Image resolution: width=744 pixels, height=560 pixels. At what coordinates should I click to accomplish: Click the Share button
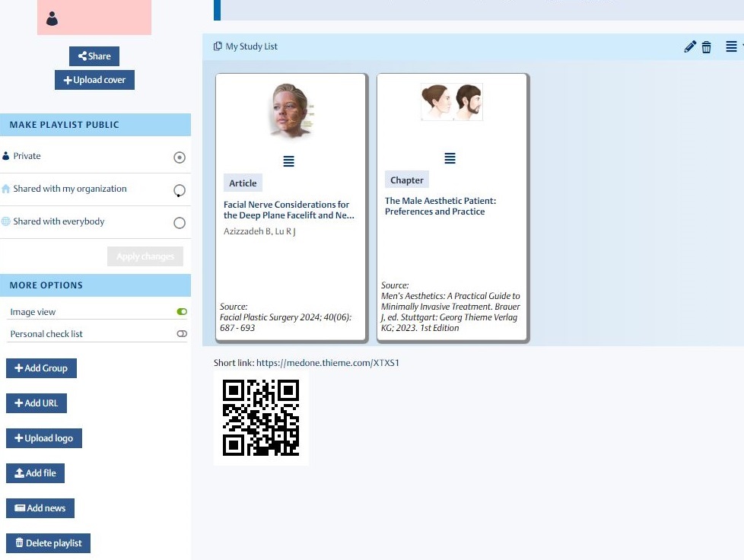94,56
